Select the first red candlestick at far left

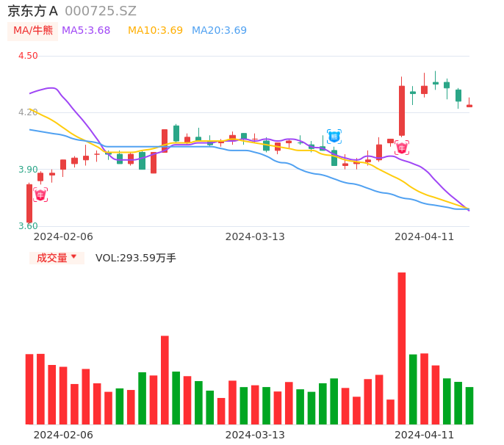[x=29, y=203]
